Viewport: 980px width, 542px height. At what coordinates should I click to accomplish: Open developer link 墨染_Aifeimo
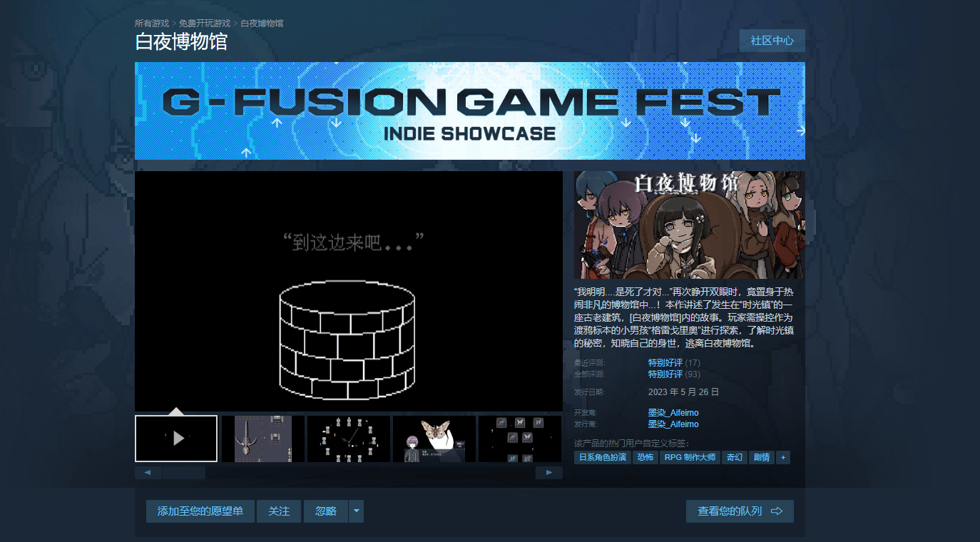pos(673,413)
